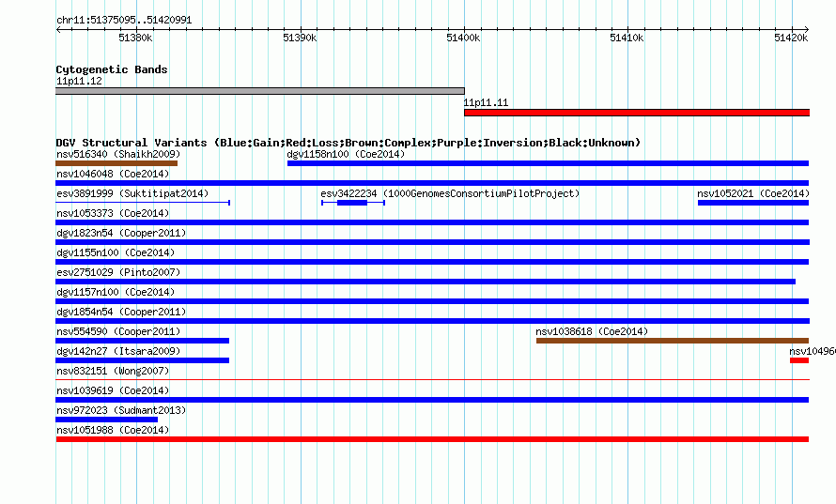The height and width of the screenshot is (504, 836).
Task: Click the dgv1854n54 (Cooper2011) label
Action: 121,312
